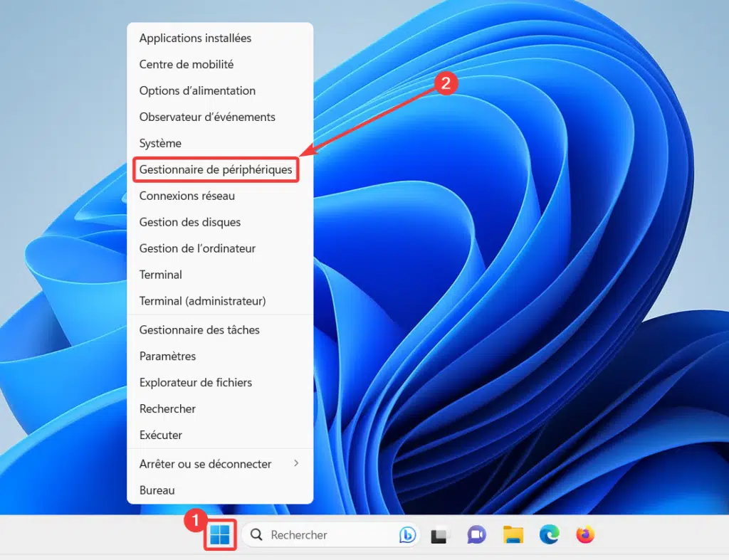Open Task View from the taskbar
729x560 pixels.
(x=440, y=535)
